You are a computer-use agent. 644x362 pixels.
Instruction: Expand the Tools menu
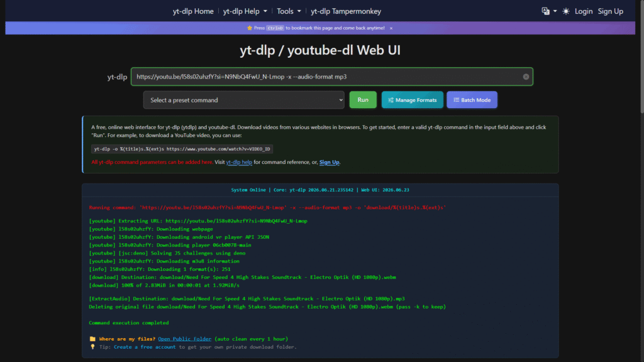point(289,11)
